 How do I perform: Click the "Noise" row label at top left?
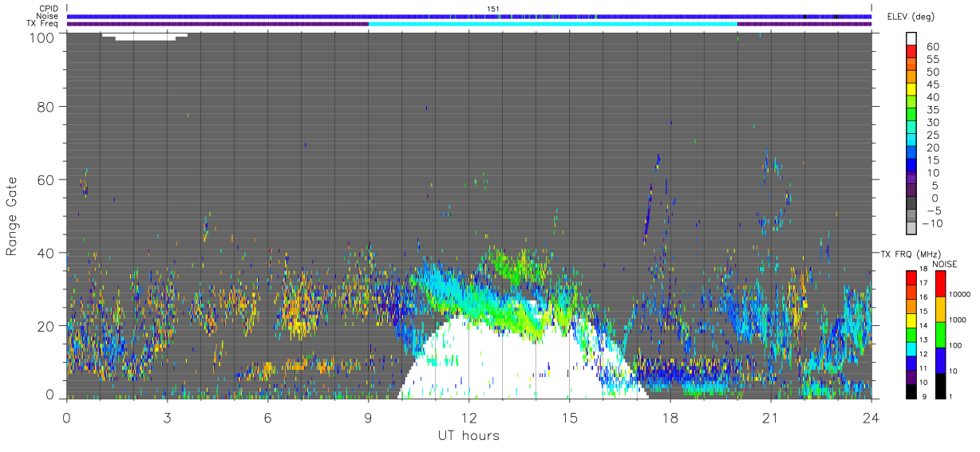48,16
